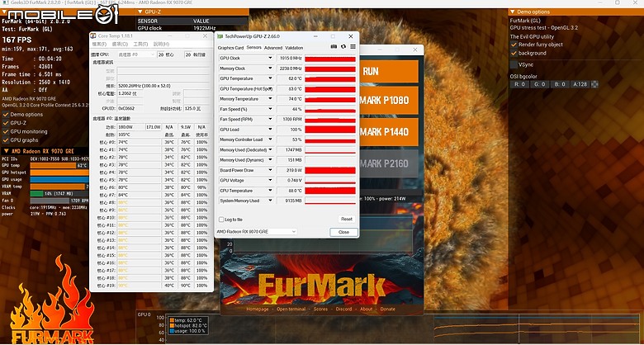The height and width of the screenshot is (345, 644).
Task: Open the 說明(H) menu in Core Temp
Action: [x=161, y=45]
